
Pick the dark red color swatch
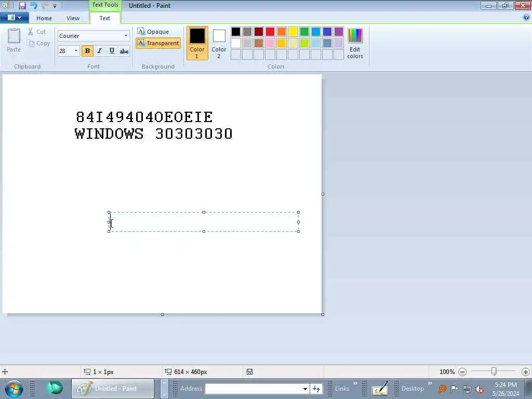259,32
